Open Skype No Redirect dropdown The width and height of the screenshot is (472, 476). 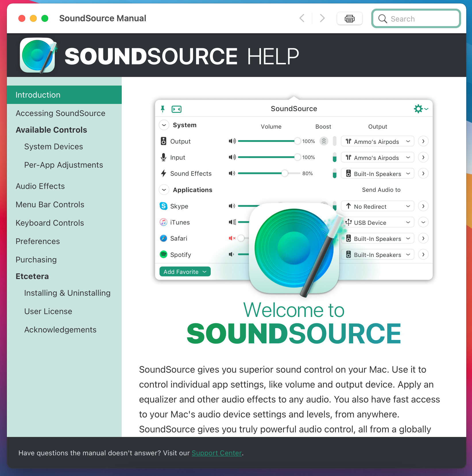click(378, 206)
